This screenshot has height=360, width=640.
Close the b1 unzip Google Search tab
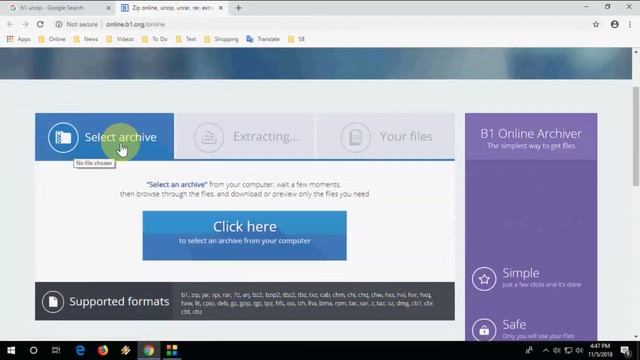108,8
